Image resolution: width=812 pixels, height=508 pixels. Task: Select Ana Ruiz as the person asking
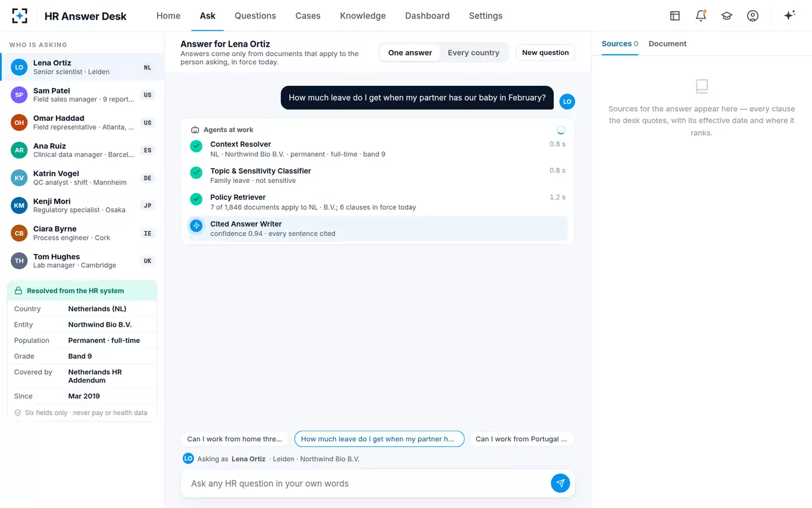pos(82,150)
